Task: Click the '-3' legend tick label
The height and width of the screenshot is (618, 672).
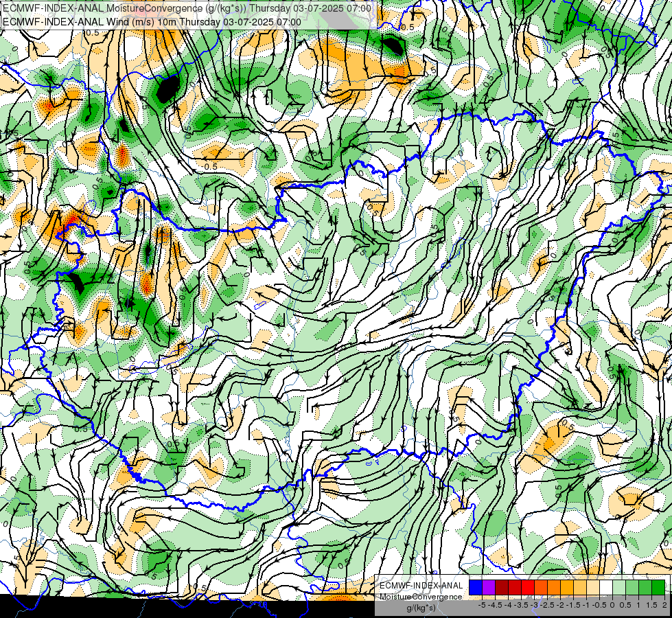Action: pos(535,605)
